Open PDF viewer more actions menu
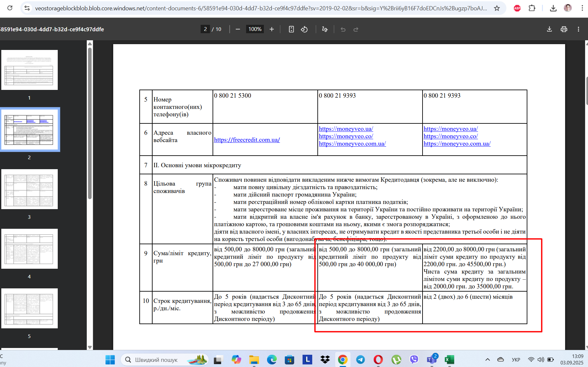The width and height of the screenshot is (588, 367). point(578,29)
